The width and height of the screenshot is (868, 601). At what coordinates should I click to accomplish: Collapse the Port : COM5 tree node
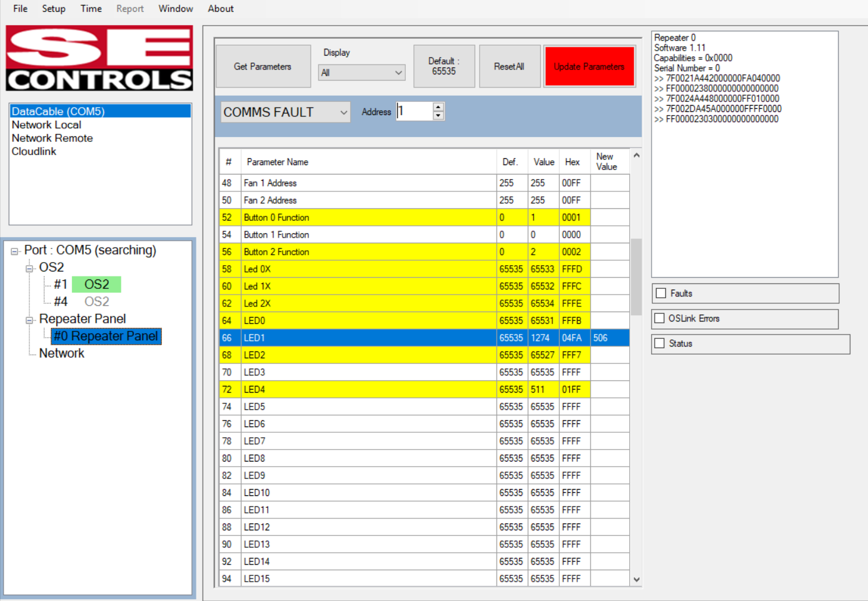point(14,251)
